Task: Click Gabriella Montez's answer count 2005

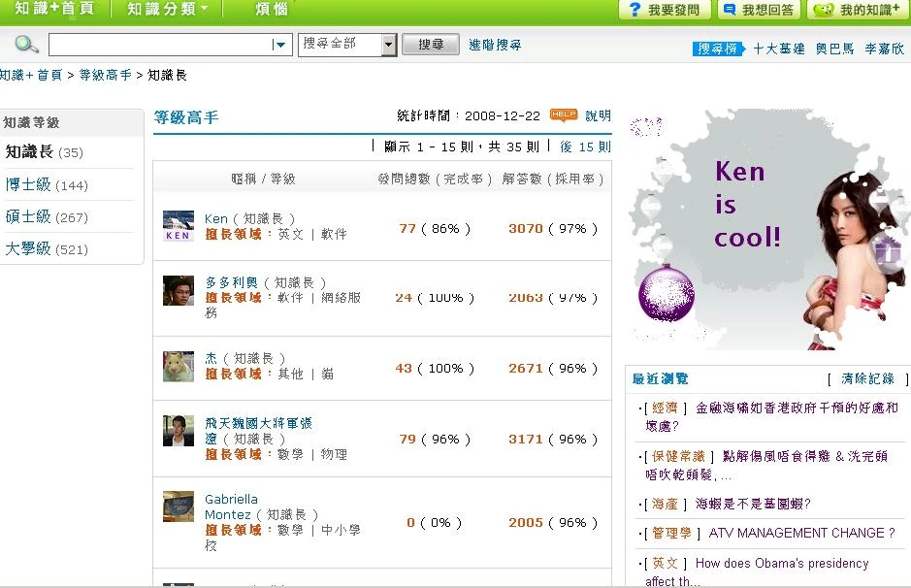Action: tap(526, 523)
